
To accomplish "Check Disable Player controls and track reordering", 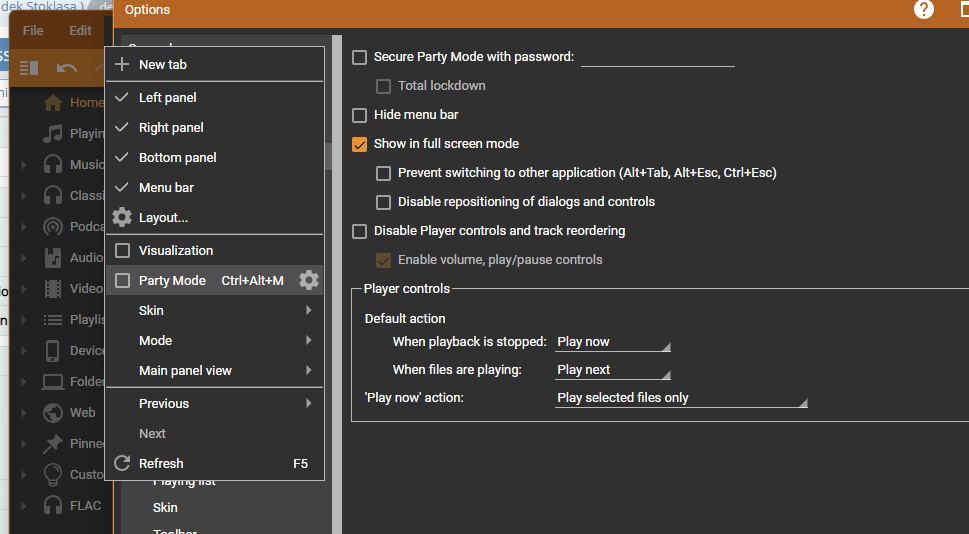I will [x=360, y=231].
